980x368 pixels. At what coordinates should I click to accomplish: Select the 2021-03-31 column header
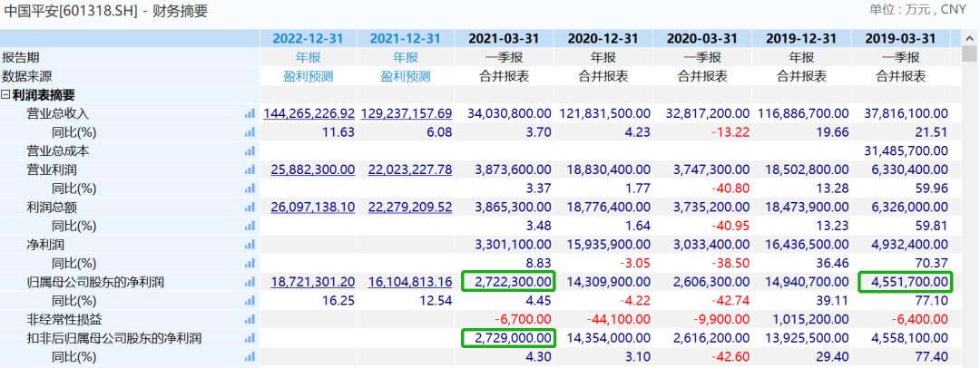coord(504,39)
